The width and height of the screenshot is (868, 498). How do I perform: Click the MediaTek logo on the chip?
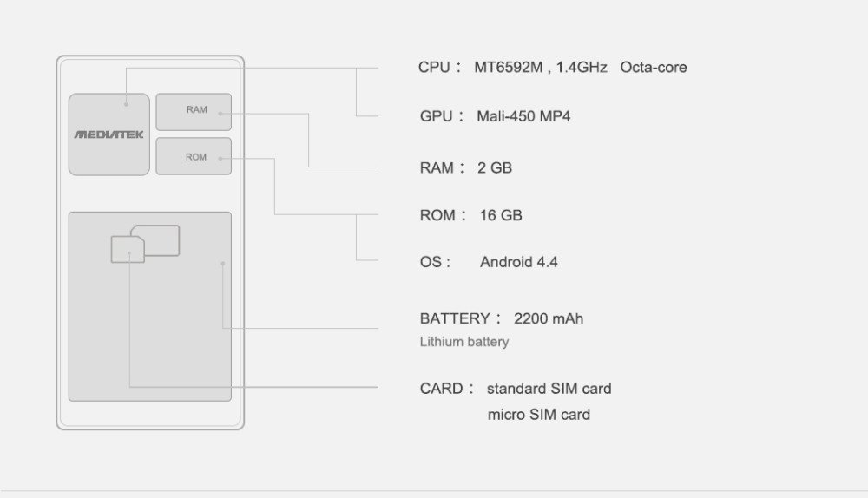(x=108, y=134)
